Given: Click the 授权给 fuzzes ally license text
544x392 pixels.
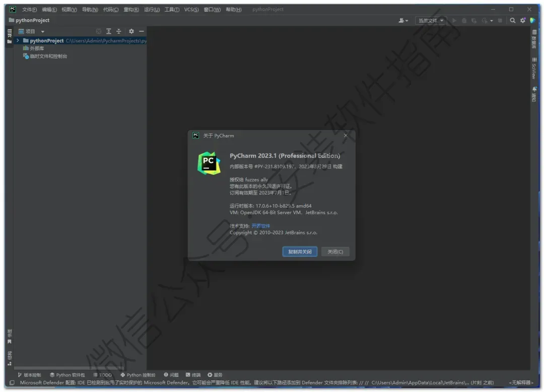Looking at the screenshot, I should (x=249, y=180).
